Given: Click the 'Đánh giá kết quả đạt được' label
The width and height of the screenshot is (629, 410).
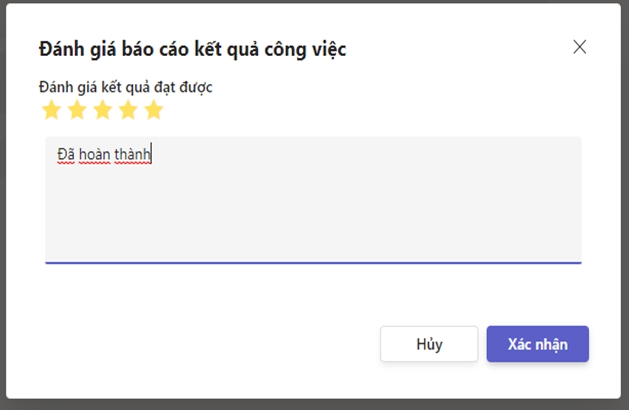Looking at the screenshot, I should [125, 87].
